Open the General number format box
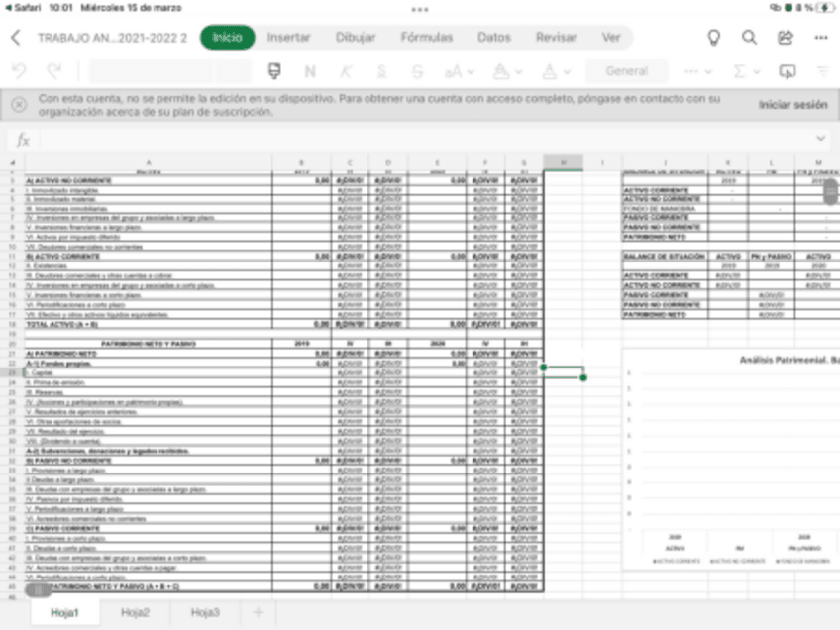This screenshot has height=630, width=840. (x=627, y=71)
